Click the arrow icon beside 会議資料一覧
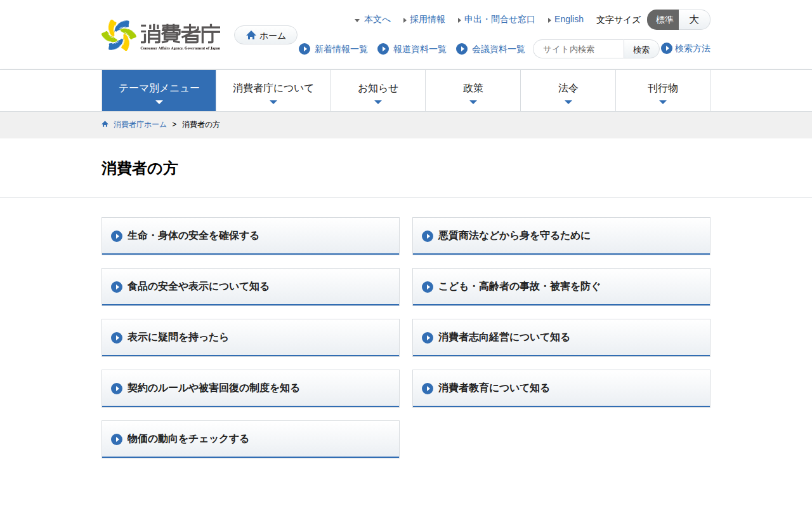 point(462,49)
